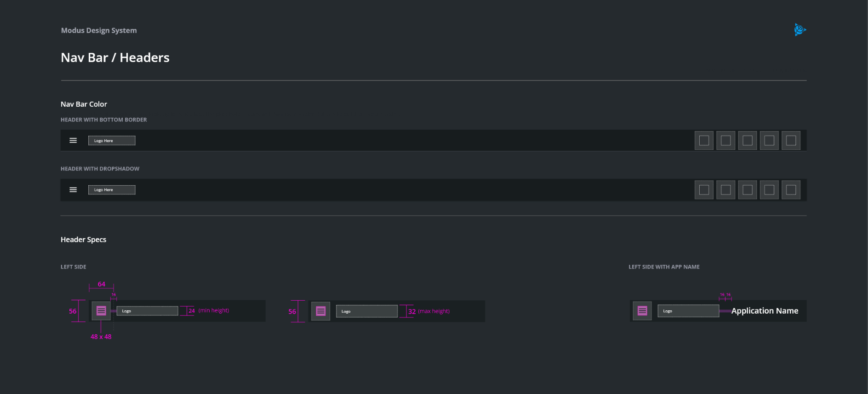Expand the Header Specs section

click(83, 239)
